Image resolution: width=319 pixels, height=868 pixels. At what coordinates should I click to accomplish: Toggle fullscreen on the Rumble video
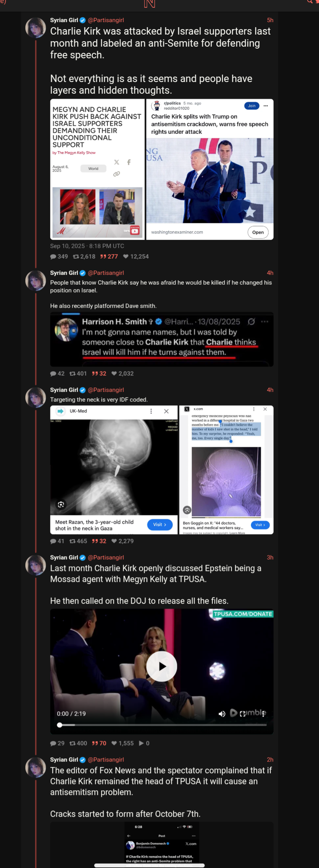tap(243, 714)
